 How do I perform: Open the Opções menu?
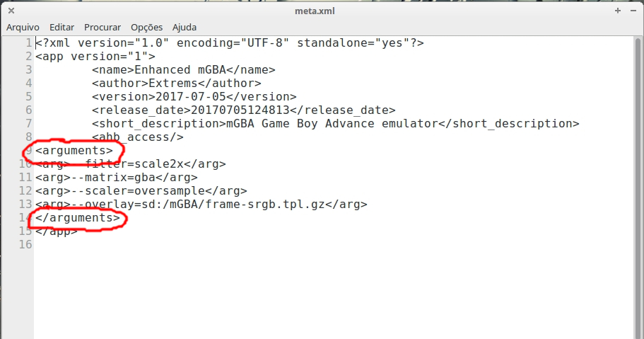tap(146, 27)
